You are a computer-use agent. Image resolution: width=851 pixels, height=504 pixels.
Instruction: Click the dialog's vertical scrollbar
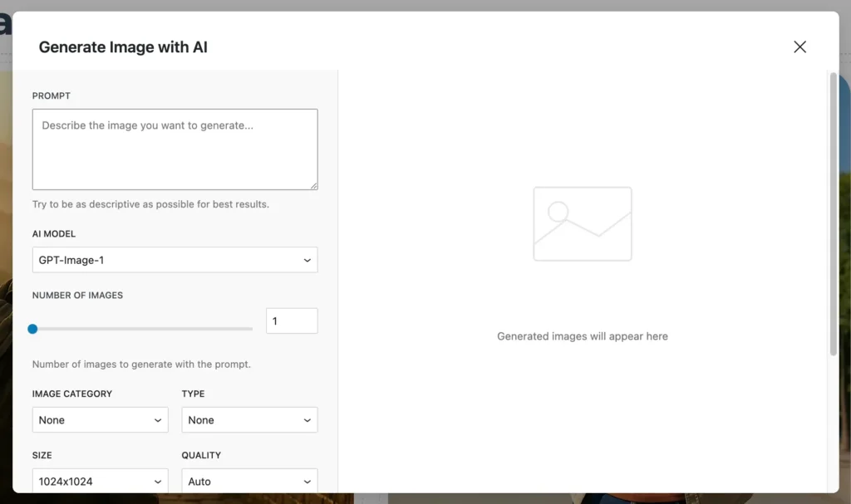[x=833, y=216]
